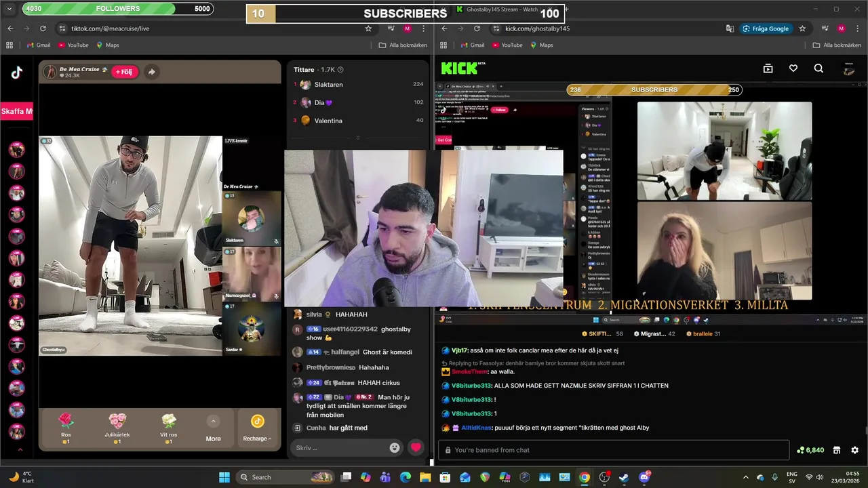Click the TikTok logo in the sidebar
Image resolution: width=868 pixels, height=488 pixels.
pyautogui.click(x=16, y=73)
